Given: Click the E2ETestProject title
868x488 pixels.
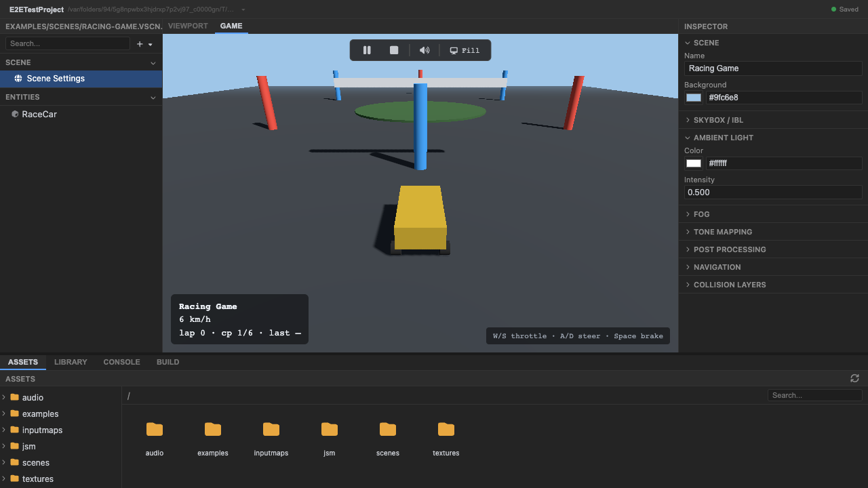Looking at the screenshot, I should tap(37, 9).
